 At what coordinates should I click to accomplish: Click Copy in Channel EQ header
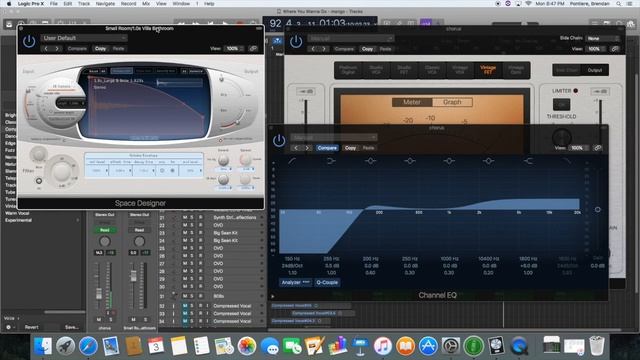point(350,148)
